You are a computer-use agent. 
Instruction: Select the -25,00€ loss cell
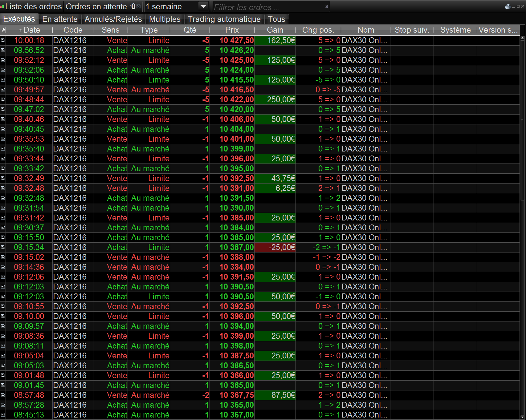(275, 247)
